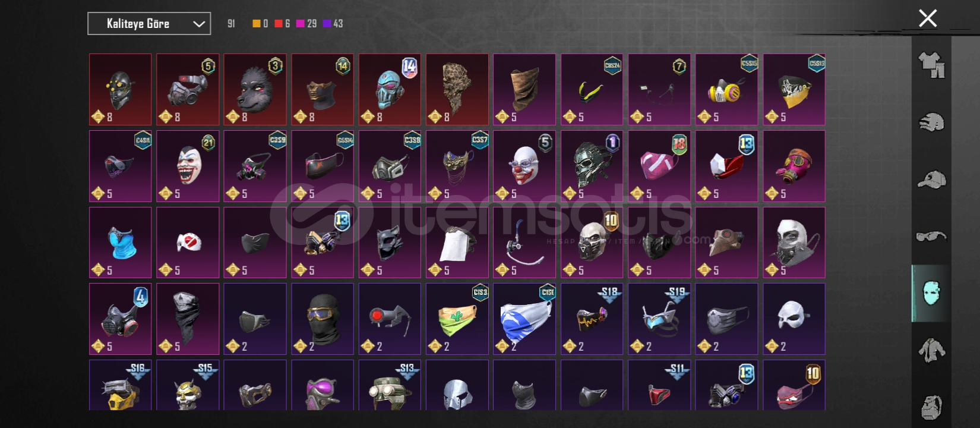Expand sort options using the chevron arrow
This screenshot has width=980, height=428.
pos(199,24)
